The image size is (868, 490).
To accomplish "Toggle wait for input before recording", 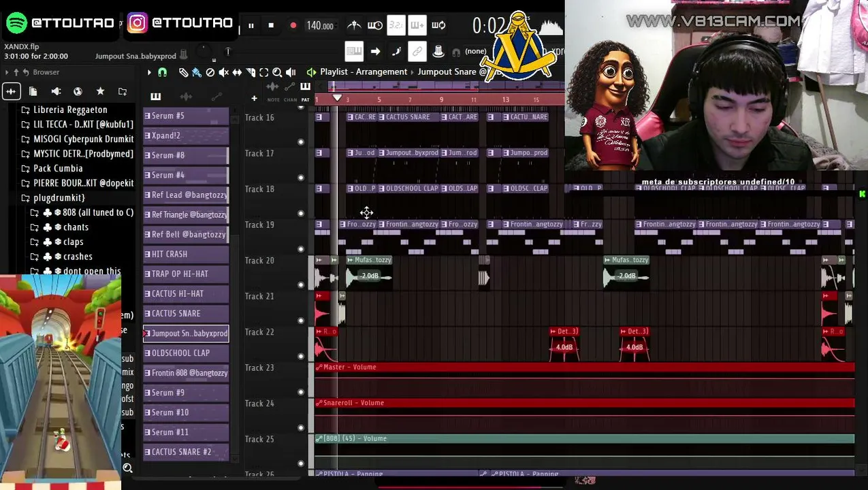I will 374,26.
